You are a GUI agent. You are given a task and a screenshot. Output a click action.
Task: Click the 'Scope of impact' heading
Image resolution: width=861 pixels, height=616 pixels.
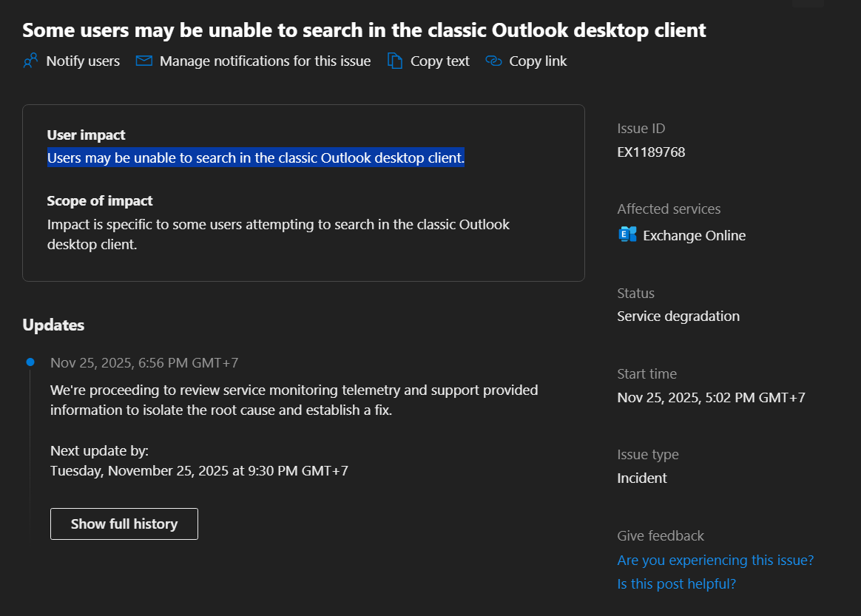click(x=99, y=201)
